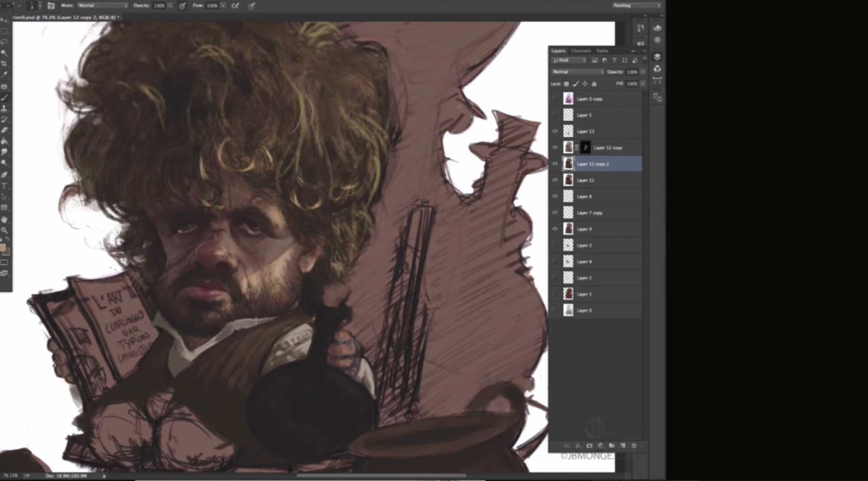This screenshot has height=481, width=868.
Task: Create a new layer
Action: tap(623, 446)
